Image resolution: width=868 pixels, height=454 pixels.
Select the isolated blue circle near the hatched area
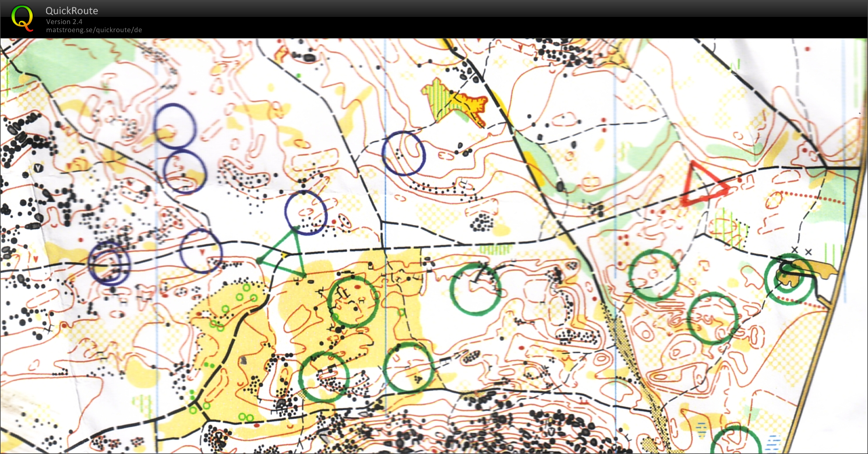tap(404, 153)
